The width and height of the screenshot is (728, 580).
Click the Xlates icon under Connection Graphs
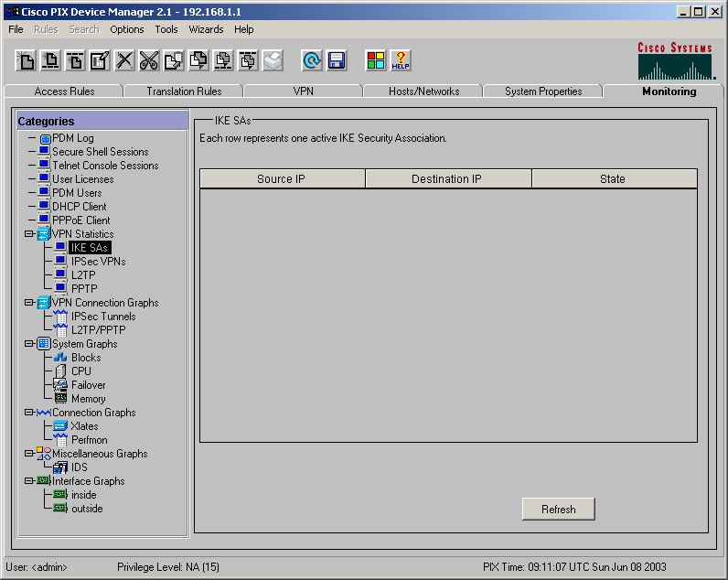[x=60, y=425]
